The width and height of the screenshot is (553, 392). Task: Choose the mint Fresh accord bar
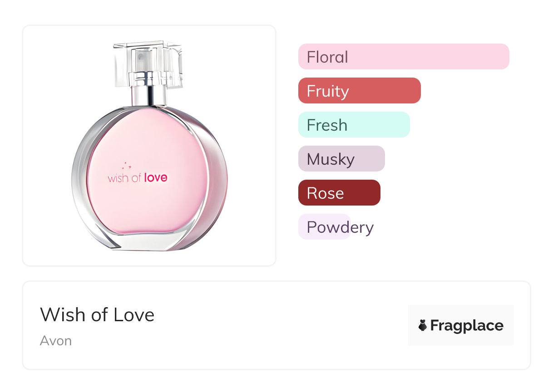point(354,125)
